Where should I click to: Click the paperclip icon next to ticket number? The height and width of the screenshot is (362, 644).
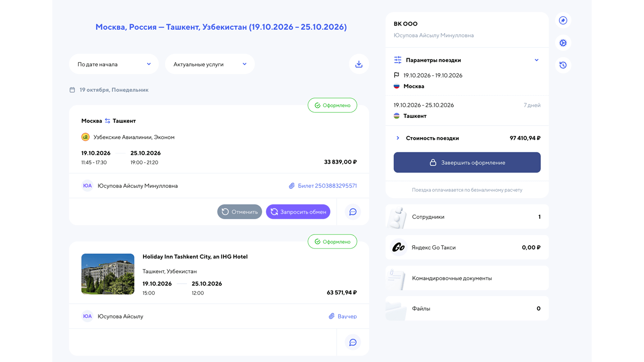(x=291, y=186)
